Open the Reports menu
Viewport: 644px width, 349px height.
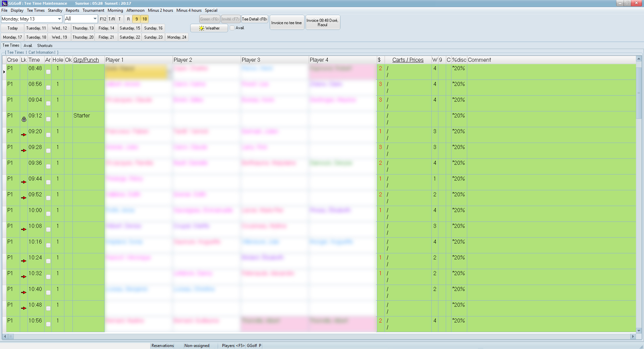(72, 10)
